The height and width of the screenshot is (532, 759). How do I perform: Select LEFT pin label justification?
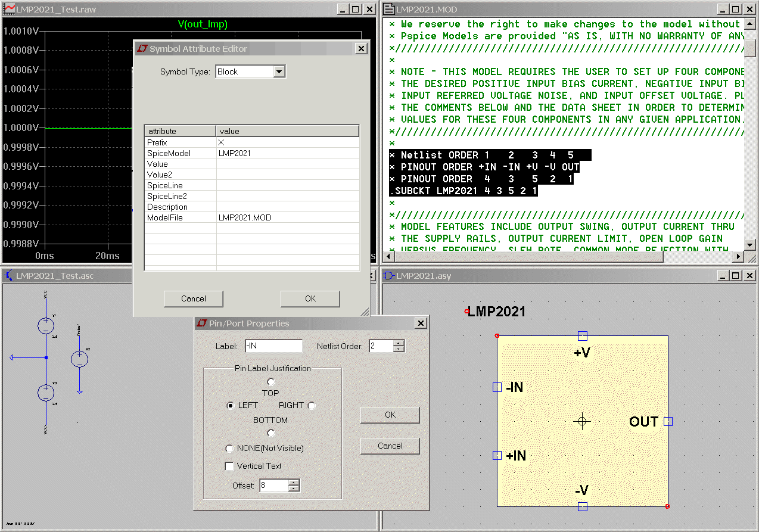pyautogui.click(x=230, y=405)
